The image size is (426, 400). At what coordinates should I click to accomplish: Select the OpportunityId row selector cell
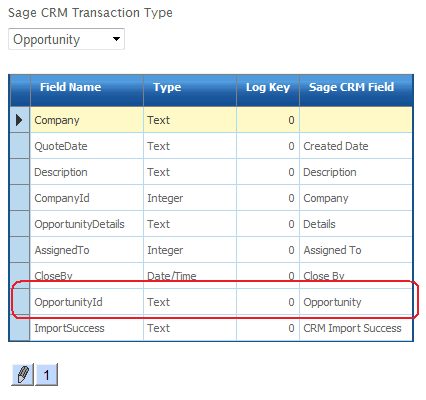pos(20,302)
